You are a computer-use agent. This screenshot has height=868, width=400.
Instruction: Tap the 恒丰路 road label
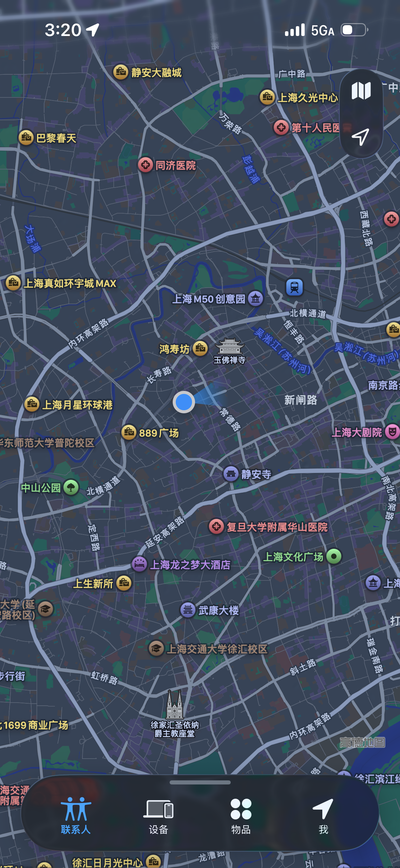294,331
